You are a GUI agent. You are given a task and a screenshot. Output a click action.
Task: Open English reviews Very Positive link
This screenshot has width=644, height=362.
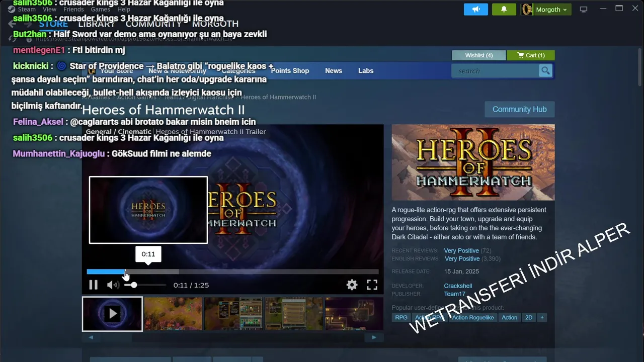[x=462, y=258]
